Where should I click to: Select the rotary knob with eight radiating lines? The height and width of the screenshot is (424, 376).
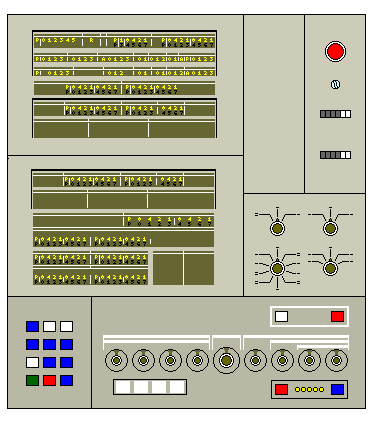tap(277, 268)
